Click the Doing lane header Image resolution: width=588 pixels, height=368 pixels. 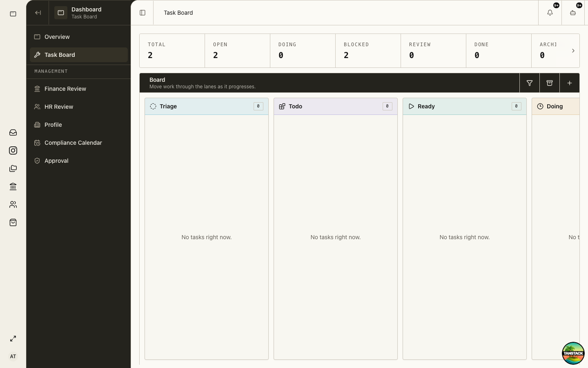coord(556,106)
